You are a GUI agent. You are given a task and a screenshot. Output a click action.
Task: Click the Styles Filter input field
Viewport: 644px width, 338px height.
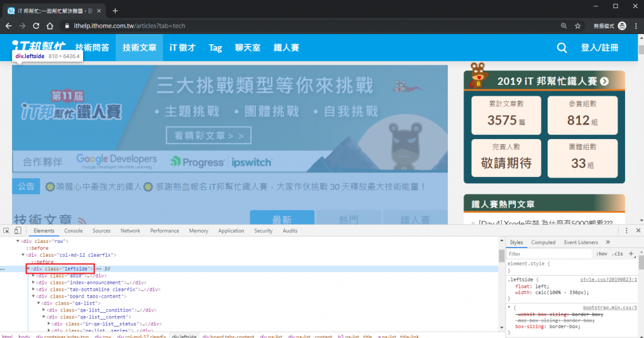pos(548,254)
